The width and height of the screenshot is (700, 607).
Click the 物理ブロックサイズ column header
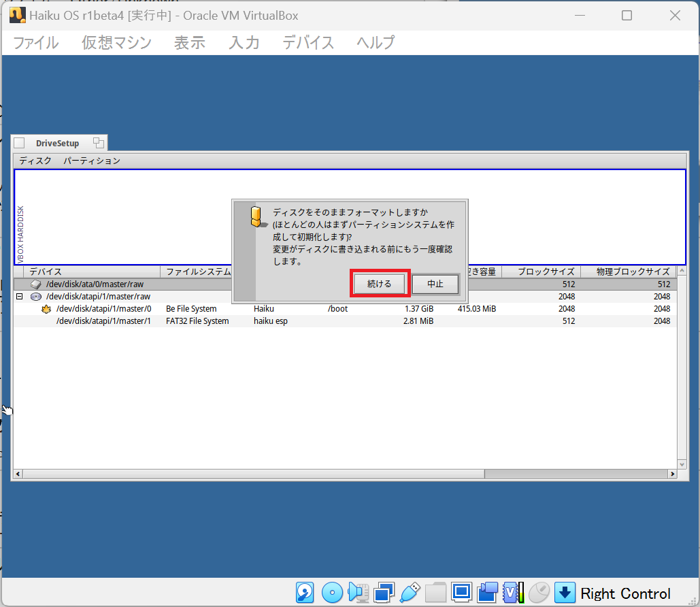pos(629,272)
